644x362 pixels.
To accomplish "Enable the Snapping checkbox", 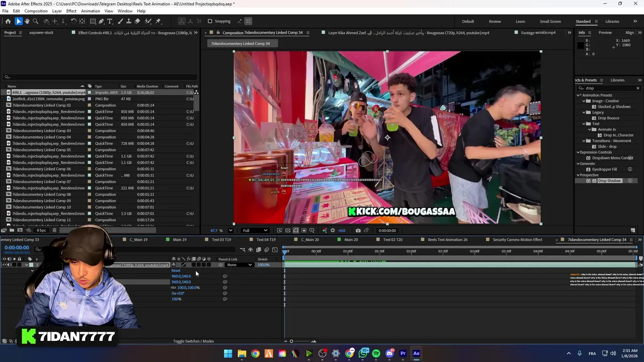I will pos(210,21).
